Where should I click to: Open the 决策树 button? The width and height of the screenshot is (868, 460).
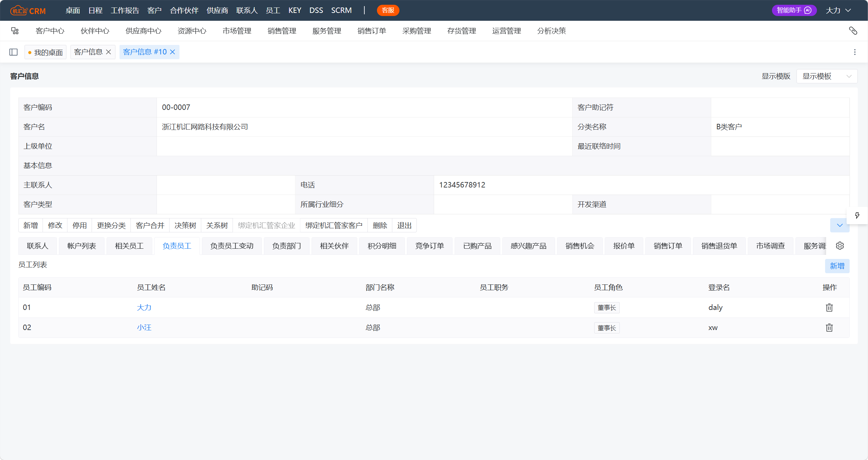click(185, 225)
